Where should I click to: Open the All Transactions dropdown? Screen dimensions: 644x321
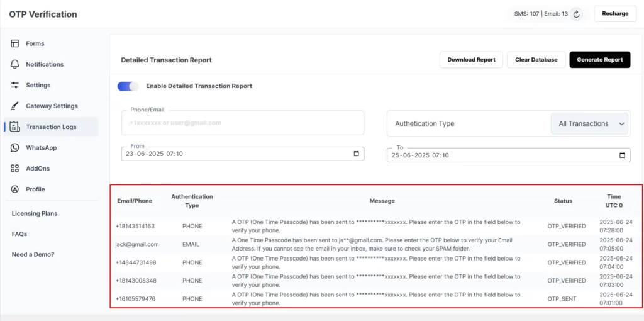tap(589, 124)
